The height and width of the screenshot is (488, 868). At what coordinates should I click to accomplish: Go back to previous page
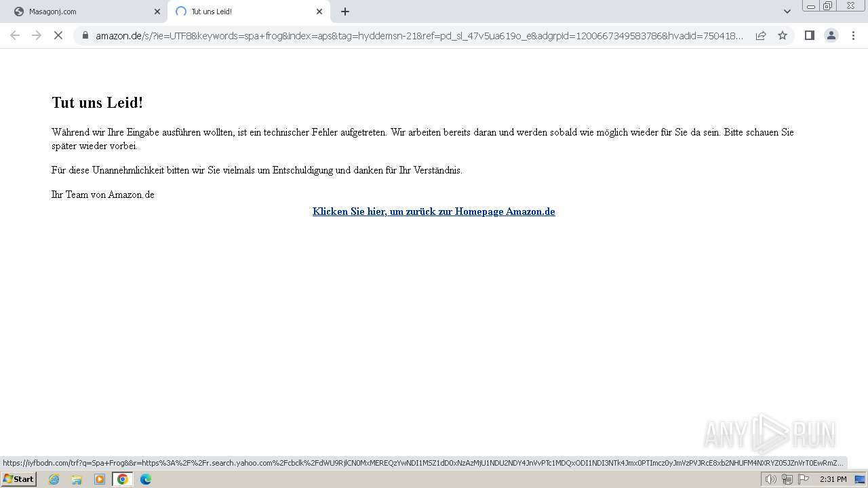[15, 35]
